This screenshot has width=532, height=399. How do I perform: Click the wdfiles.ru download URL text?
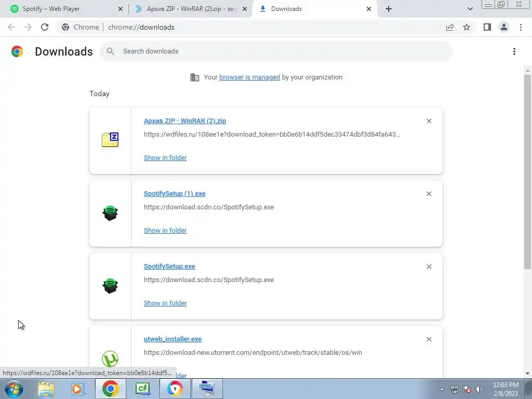tap(272, 135)
